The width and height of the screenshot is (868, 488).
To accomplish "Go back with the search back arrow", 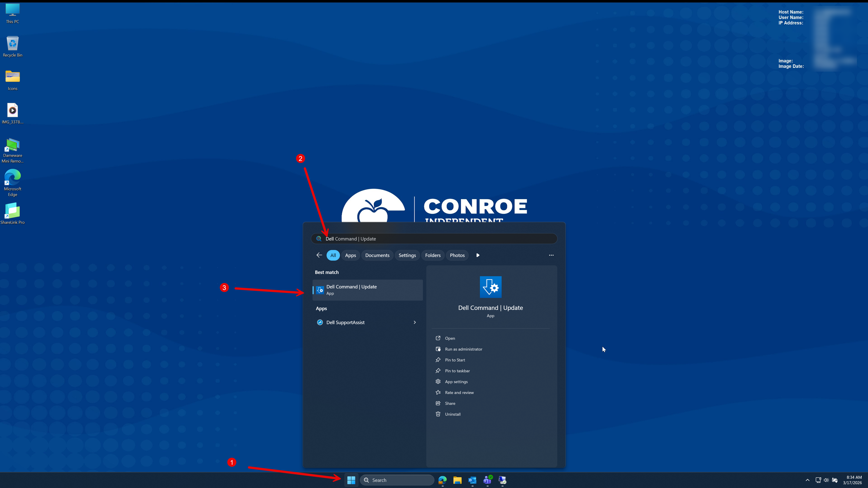I will (x=319, y=255).
